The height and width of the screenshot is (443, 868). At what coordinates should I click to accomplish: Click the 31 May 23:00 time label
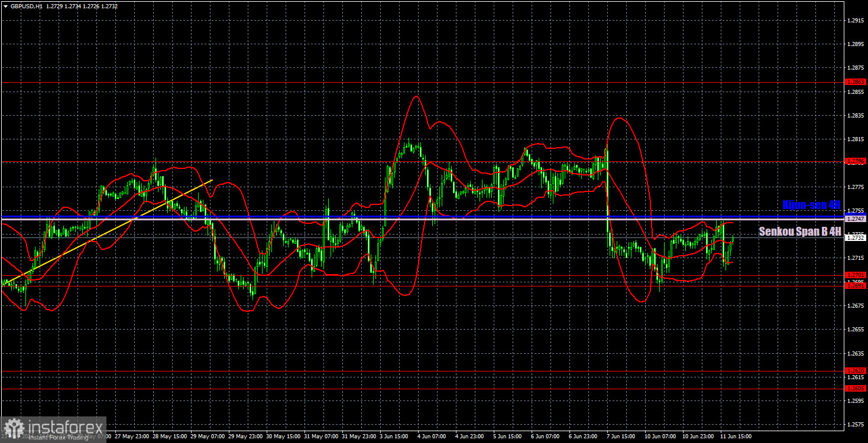point(359,437)
